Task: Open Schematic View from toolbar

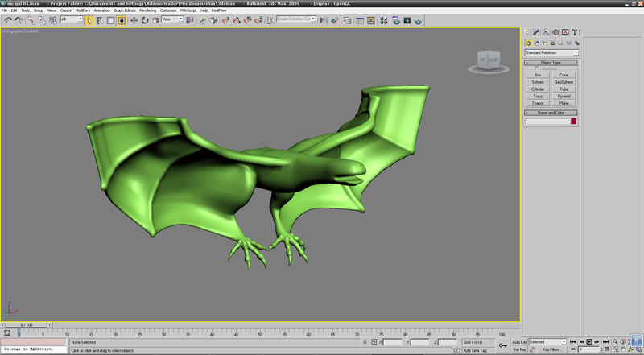Action: click(x=371, y=20)
